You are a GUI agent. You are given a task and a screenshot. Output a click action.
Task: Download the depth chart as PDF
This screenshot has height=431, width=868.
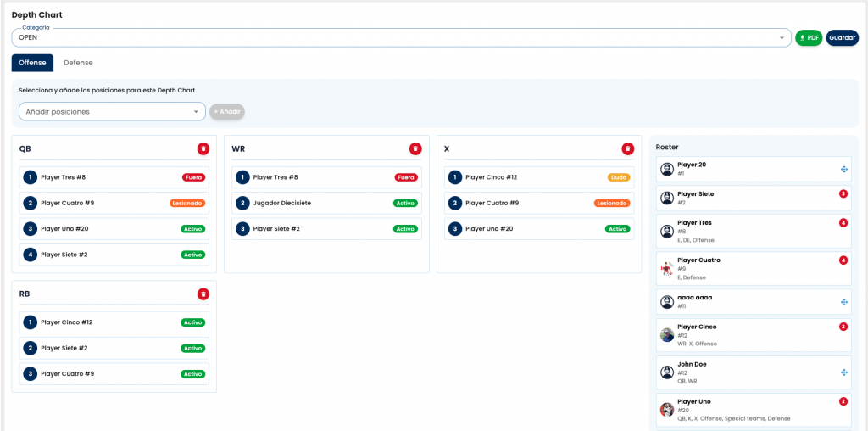[809, 38]
